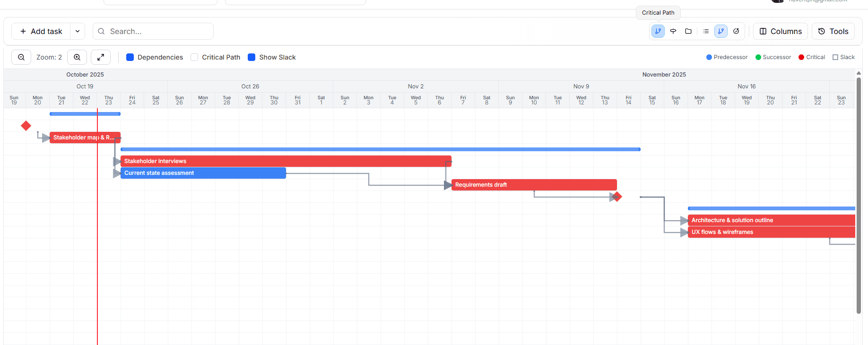
Task: Click the Oct 26 week header
Action: [x=250, y=86]
